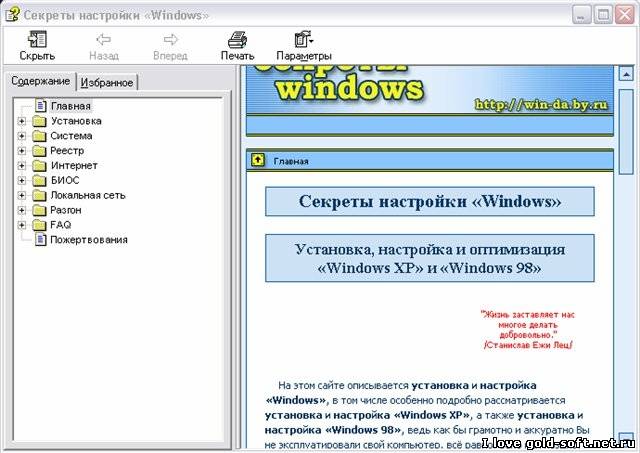
Task: Click the Установка folder icon
Action: (x=39, y=121)
